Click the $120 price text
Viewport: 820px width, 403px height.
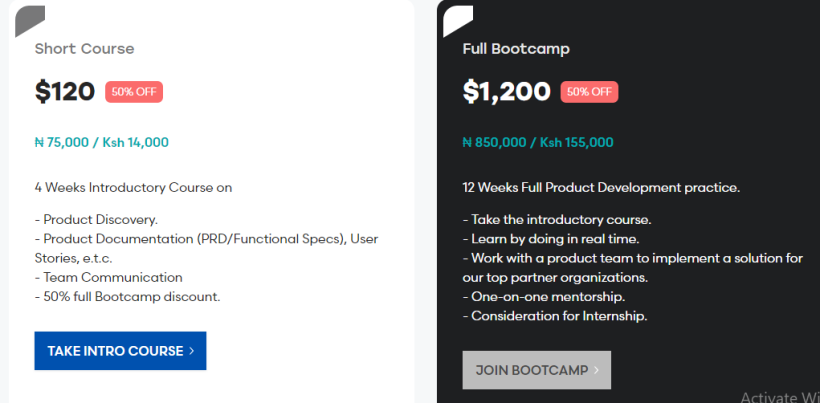[x=65, y=92]
